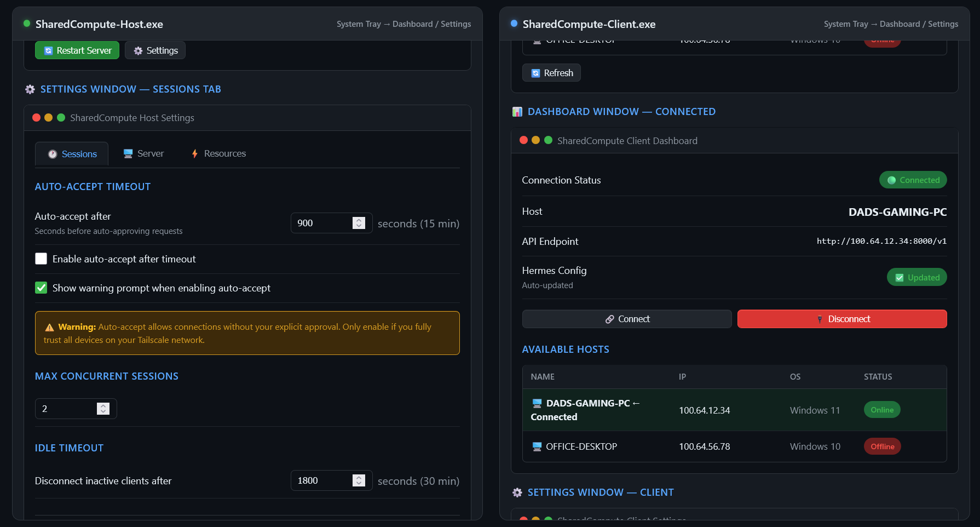
Task: Click the red Disconnect button
Action: coord(842,319)
